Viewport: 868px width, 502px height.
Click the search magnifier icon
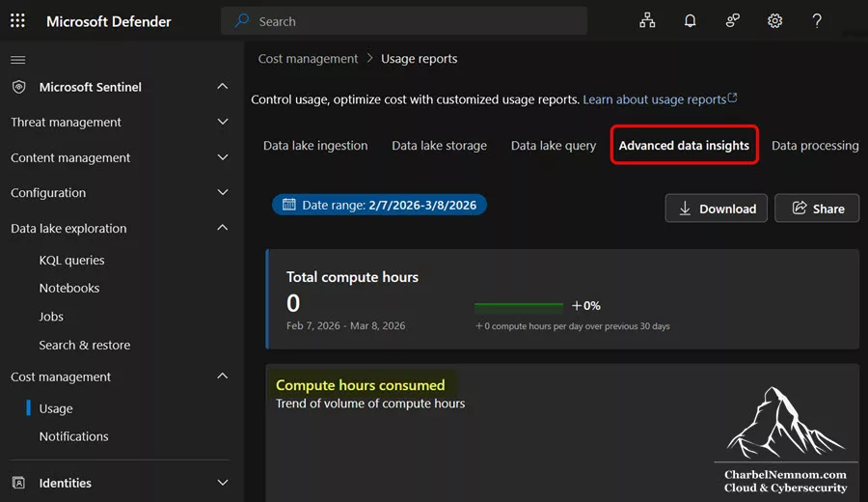[241, 21]
